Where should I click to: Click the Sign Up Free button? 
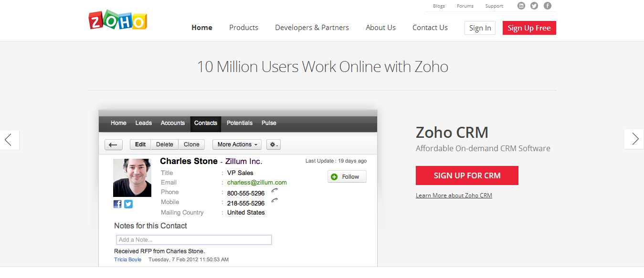(529, 28)
